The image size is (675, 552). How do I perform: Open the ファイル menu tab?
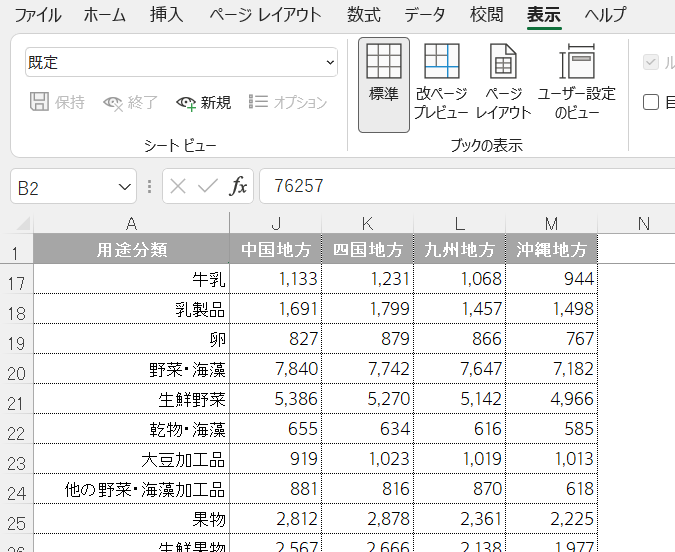pyautogui.click(x=37, y=15)
